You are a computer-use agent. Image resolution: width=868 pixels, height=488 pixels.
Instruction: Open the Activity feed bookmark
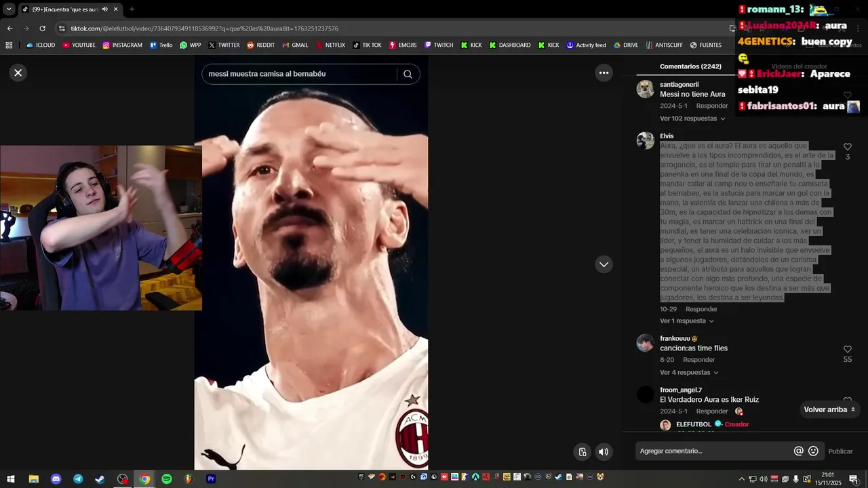(586, 45)
